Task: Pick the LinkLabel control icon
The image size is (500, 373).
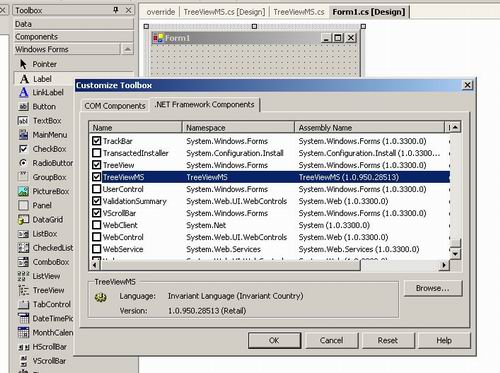Action: click(x=24, y=92)
